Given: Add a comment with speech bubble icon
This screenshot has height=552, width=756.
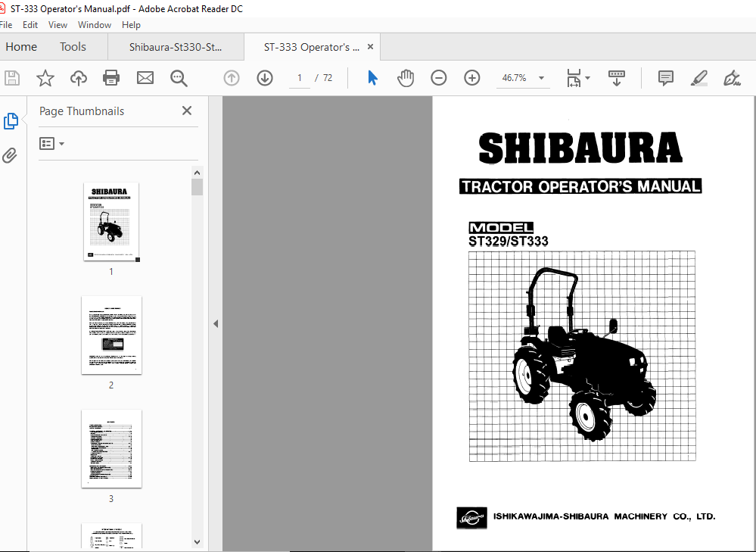Looking at the screenshot, I should (666, 78).
